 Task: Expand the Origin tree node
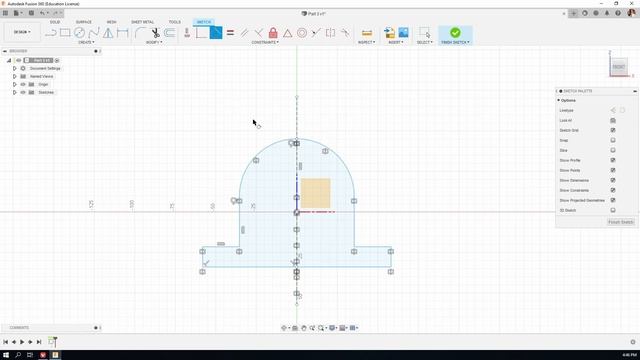point(15,84)
